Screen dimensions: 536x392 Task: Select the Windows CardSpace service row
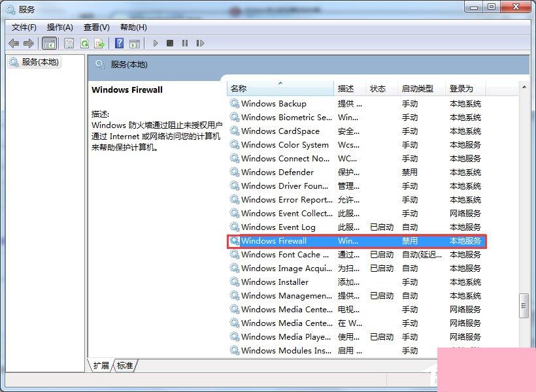[x=356, y=131]
